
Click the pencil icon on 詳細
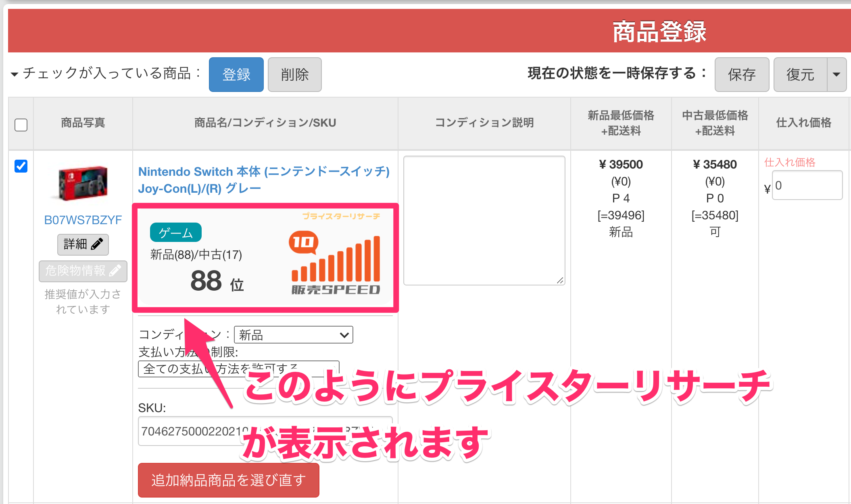97,244
